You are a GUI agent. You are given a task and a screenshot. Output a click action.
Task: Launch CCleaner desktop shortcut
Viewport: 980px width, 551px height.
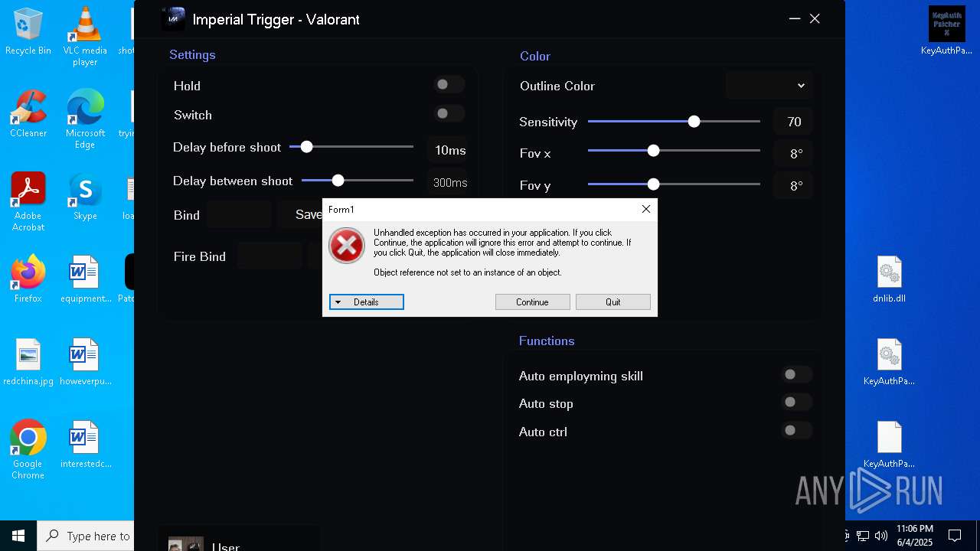(x=28, y=114)
